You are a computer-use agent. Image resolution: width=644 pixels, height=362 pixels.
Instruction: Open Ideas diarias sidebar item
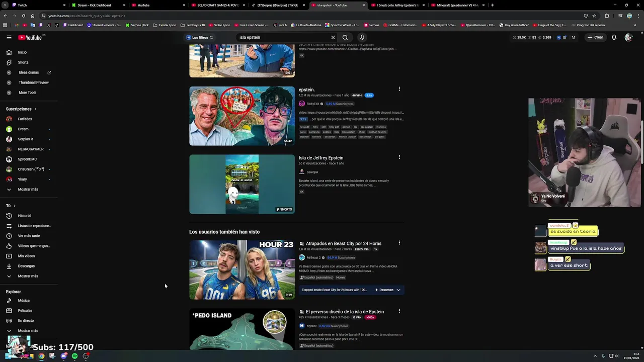click(29, 72)
